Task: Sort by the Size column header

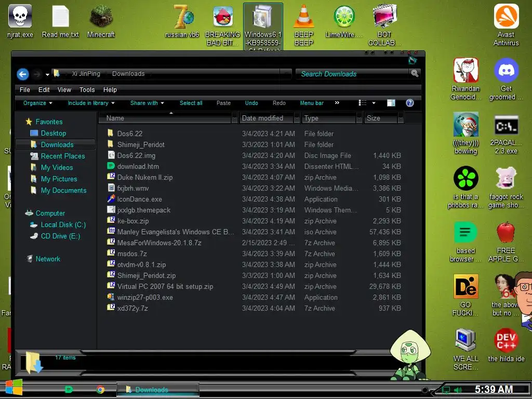Action: [381, 118]
